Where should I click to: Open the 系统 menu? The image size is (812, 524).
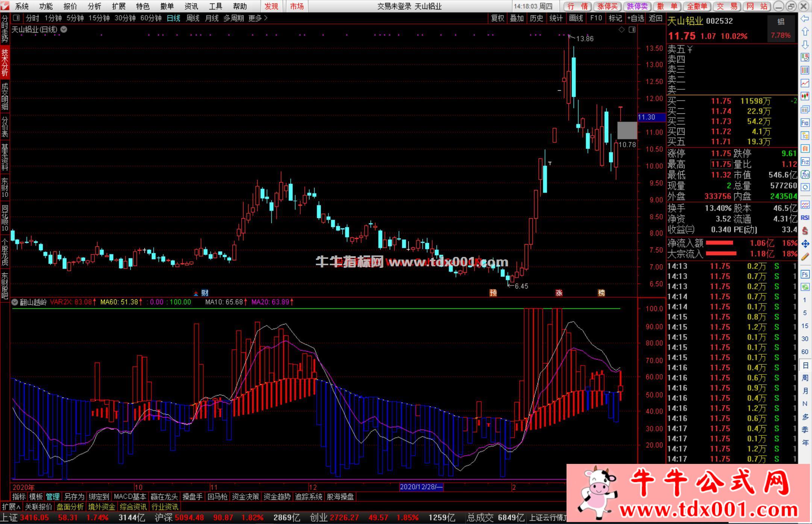click(x=22, y=6)
